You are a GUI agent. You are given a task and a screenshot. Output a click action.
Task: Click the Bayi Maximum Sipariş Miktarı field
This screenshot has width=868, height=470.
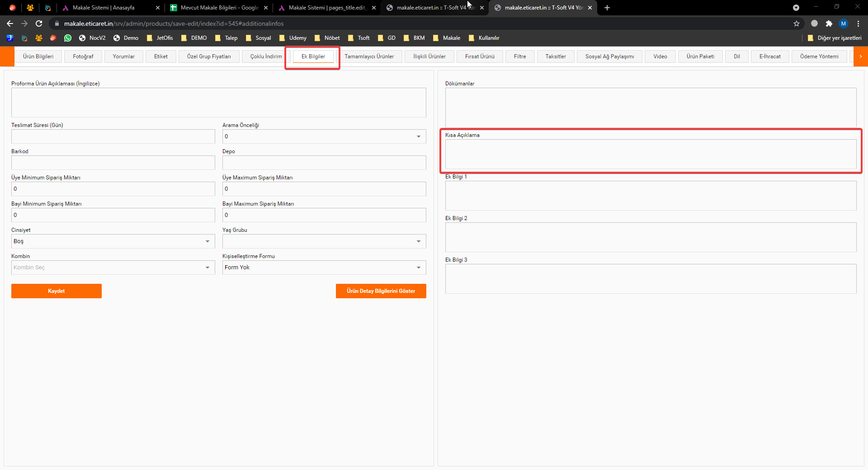pyautogui.click(x=324, y=215)
